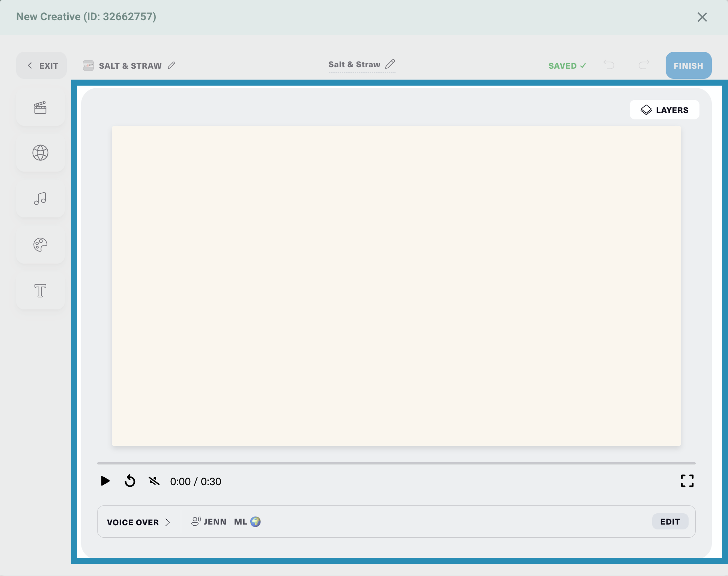Enter fullscreen preview mode
Screen dimensions: 728x576
coord(687,481)
